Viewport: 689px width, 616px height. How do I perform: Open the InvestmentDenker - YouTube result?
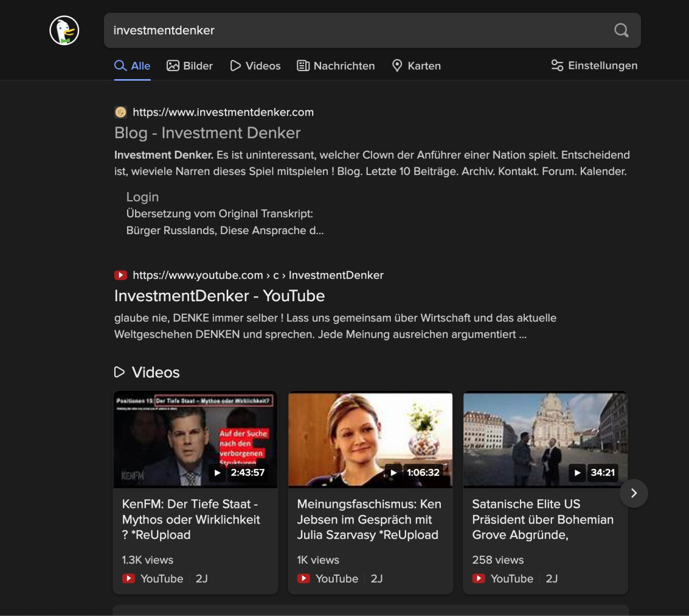click(x=219, y=296)
